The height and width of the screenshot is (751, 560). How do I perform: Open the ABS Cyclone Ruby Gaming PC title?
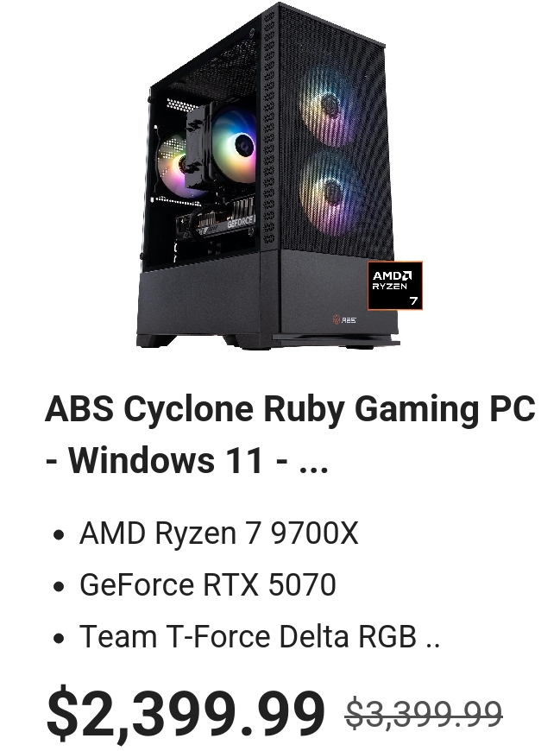290,409
